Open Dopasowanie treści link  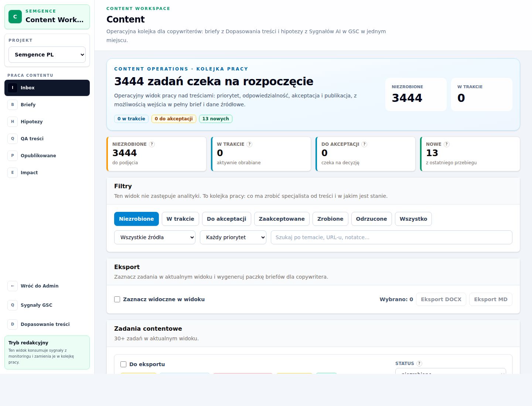pyautogui.click(x=47, y=324)
